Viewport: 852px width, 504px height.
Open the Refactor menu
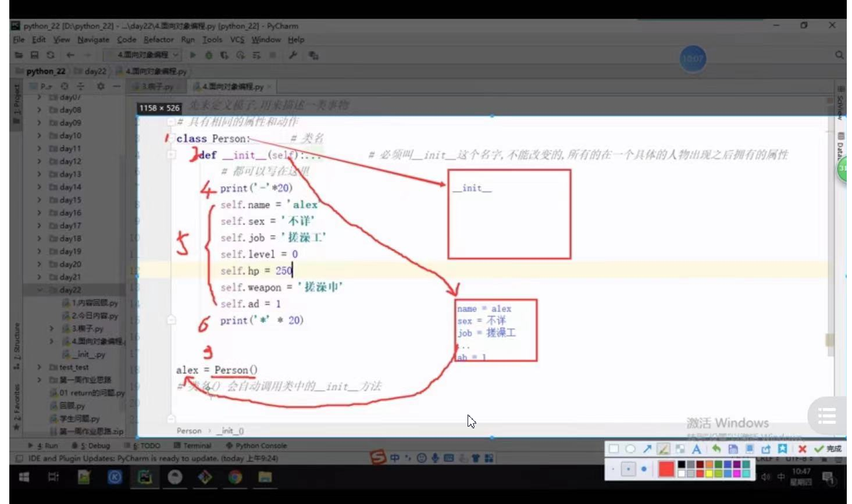click(x=158, y=40)
